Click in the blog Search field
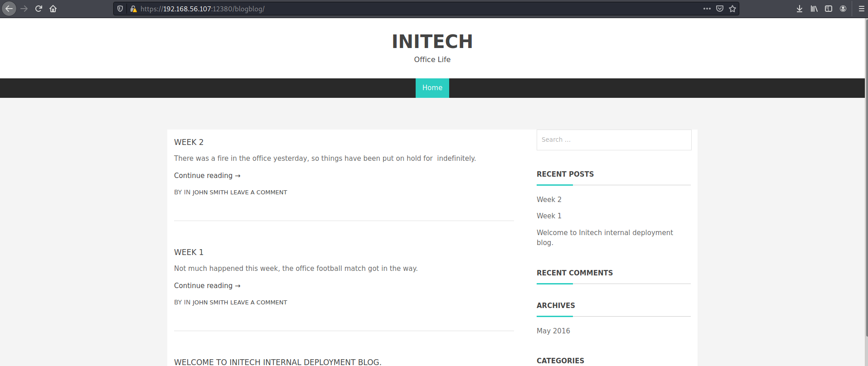 click(614, 140)
